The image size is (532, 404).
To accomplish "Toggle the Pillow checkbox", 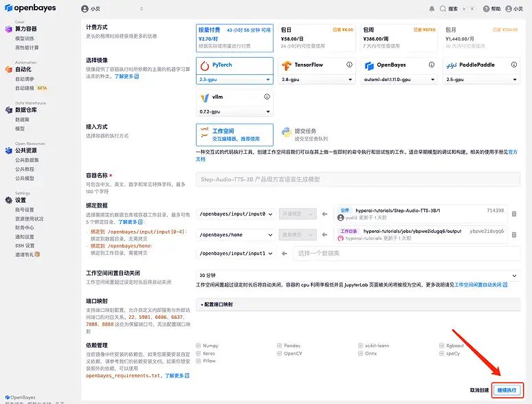I will 198,361.
